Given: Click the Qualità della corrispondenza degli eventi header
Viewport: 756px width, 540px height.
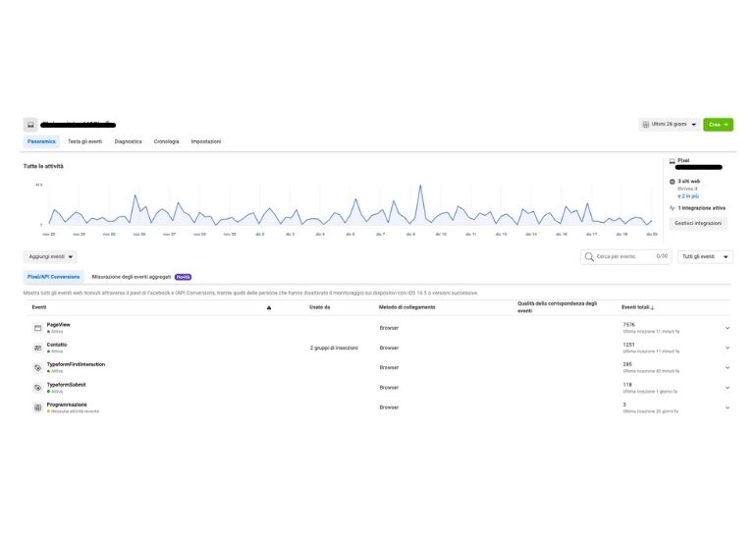Looking at the screenshot, I should (x=557, y=307).
